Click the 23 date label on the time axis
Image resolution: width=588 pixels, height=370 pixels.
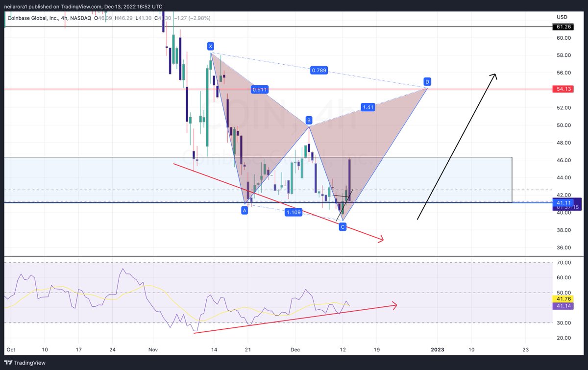(x=525, y=349)
